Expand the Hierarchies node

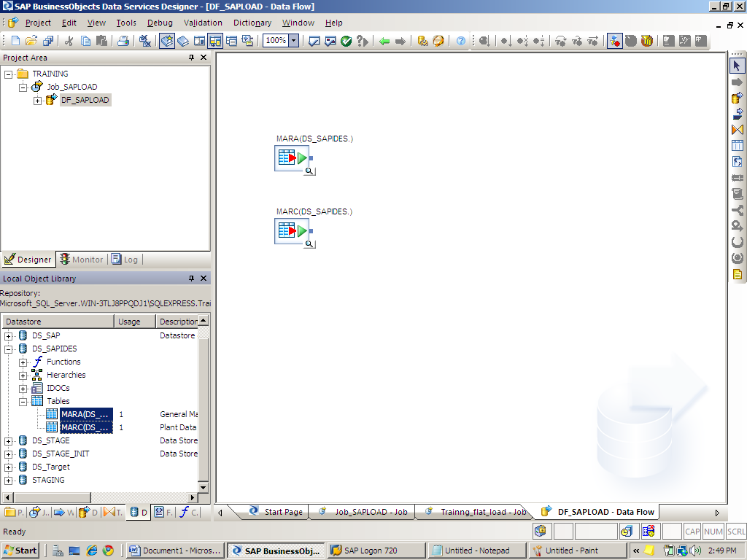point(23,376)
